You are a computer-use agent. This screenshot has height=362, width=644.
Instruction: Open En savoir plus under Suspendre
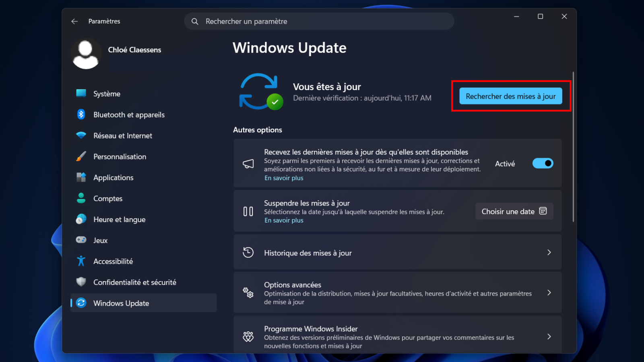(284, 220)
